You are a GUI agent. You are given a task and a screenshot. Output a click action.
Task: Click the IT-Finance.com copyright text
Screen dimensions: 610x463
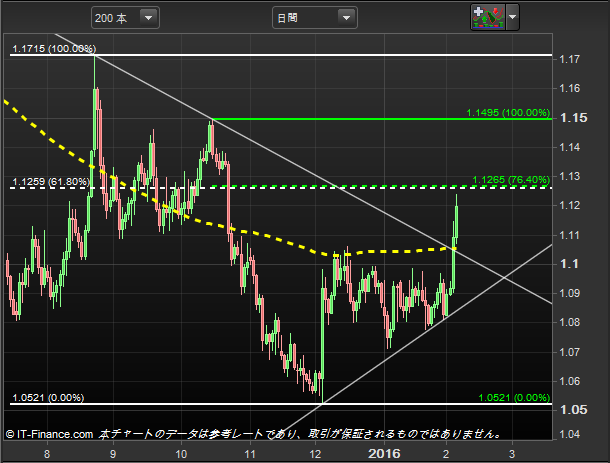pos(49,434)
